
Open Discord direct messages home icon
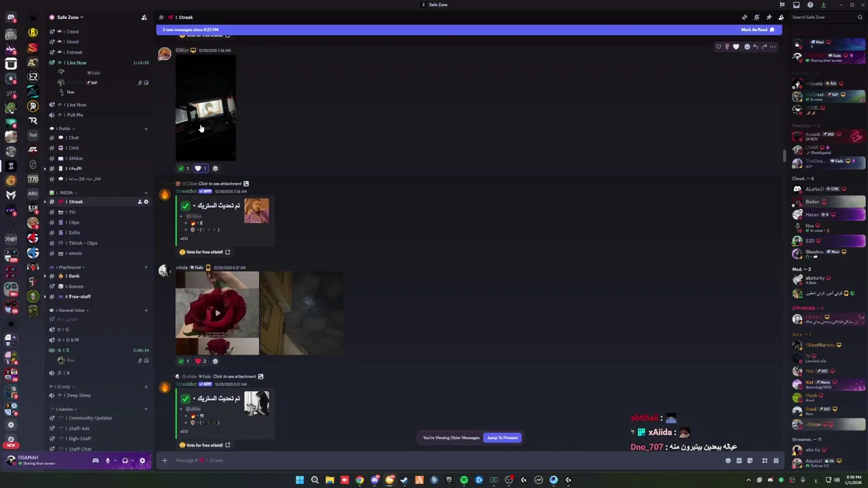coord(11,18)
